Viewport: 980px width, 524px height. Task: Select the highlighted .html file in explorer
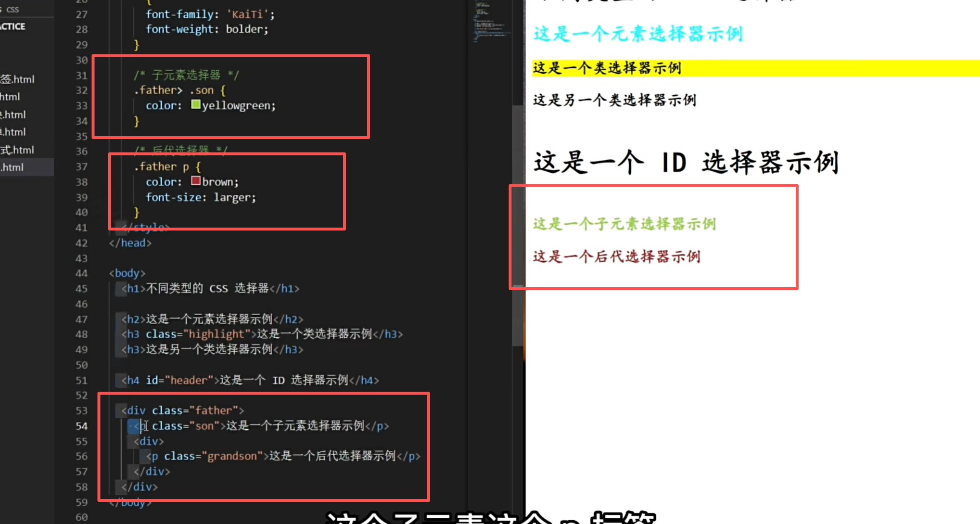point(13,167)
